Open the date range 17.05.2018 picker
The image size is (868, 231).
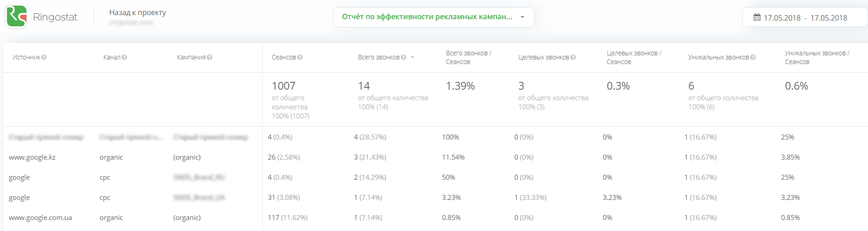[805, 18]
